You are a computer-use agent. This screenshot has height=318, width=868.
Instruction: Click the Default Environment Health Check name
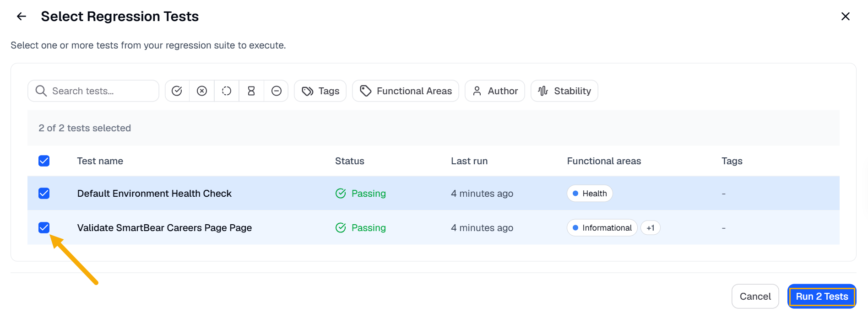point(154,194)
